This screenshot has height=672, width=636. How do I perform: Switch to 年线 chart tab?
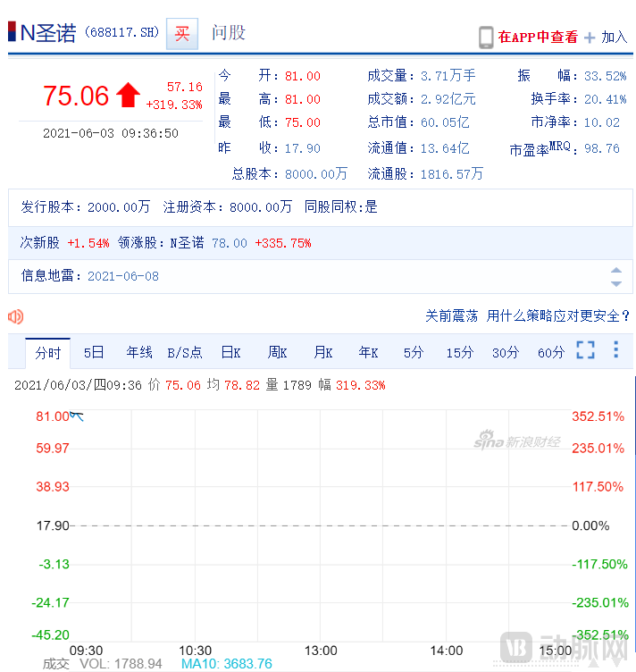point(139,353)
